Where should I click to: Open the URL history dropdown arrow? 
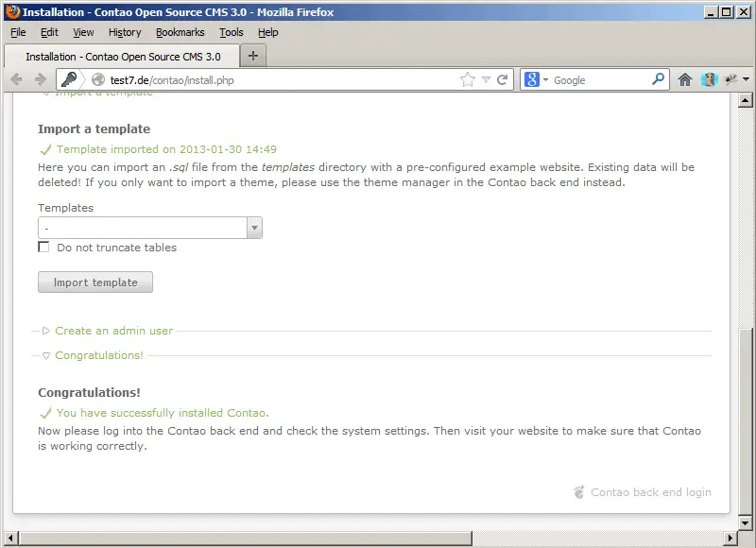487,80
